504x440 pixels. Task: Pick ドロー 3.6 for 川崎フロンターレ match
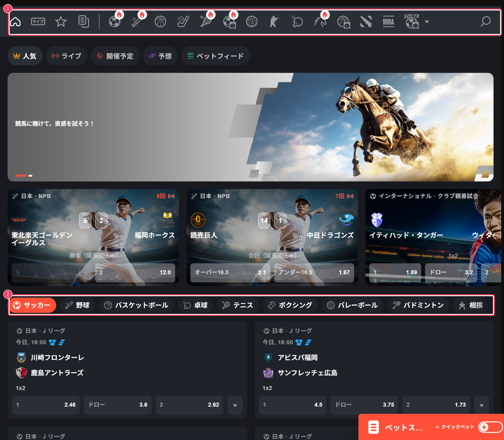118,405
